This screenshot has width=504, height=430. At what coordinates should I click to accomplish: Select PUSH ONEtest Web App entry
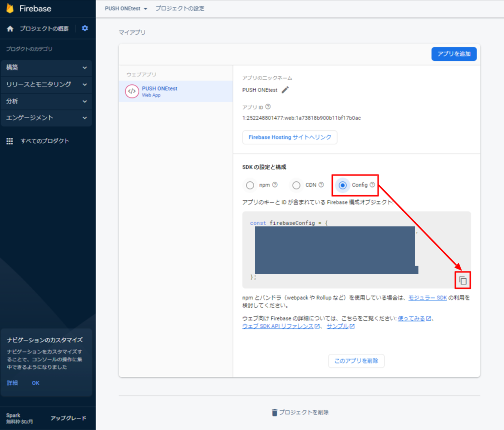point(176,91)
